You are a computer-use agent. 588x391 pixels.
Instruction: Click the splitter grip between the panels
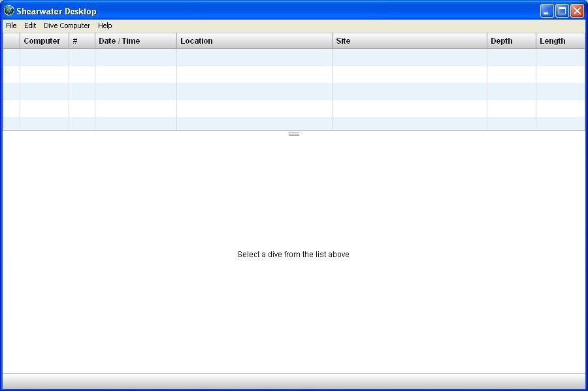(x=293, y=133)
